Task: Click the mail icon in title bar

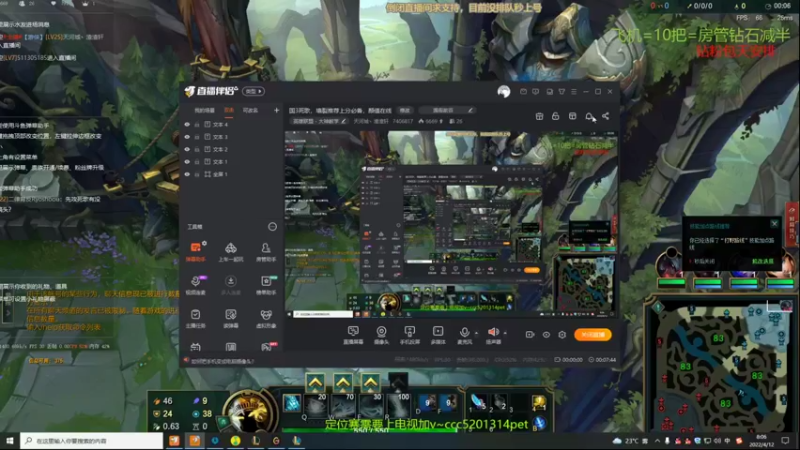Action: (523, 91)
